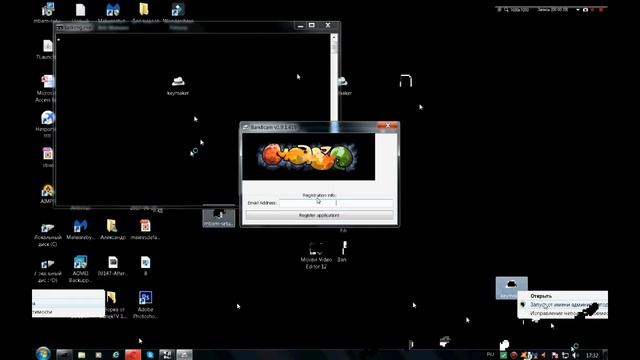Click the colorful graffiti banner in keygen dialog
640x360 pixels.
click(x=309, y=157)
